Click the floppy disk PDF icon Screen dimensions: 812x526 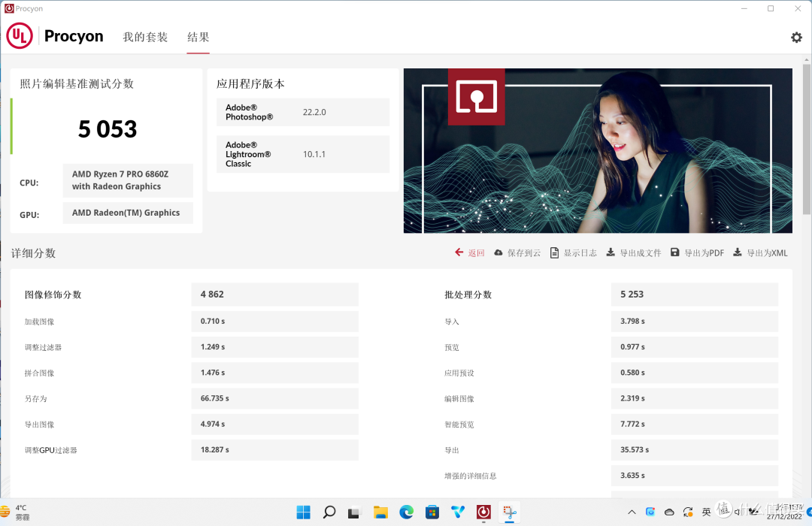[674, 252]
